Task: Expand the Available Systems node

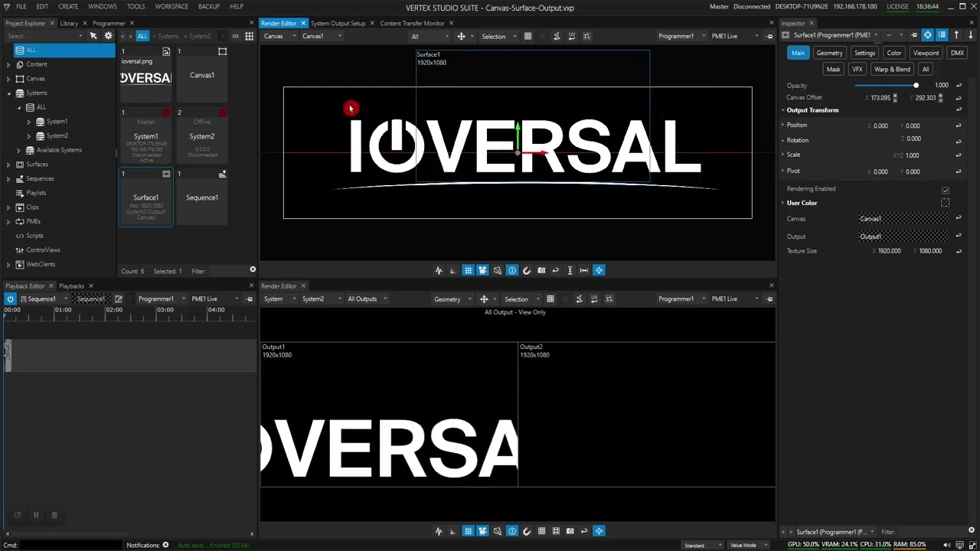Action: pyautogui.click(x=19, y=151)
